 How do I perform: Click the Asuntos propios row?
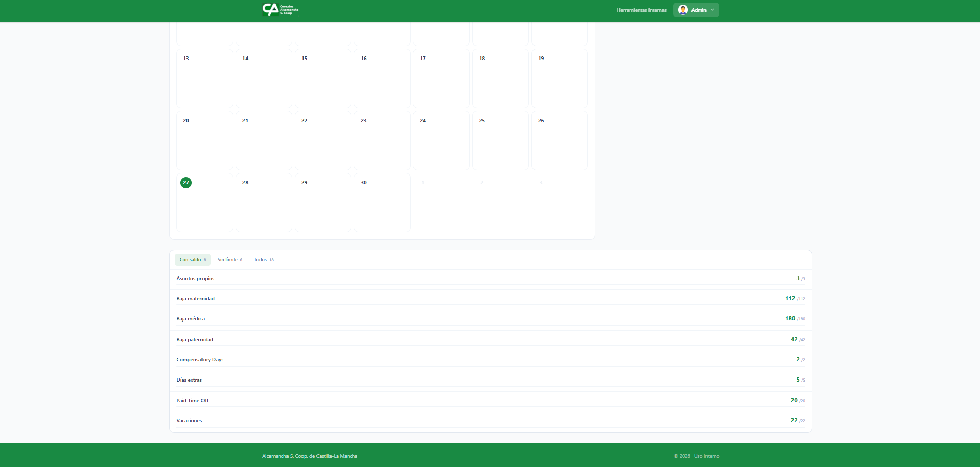(x=490, y=279)
